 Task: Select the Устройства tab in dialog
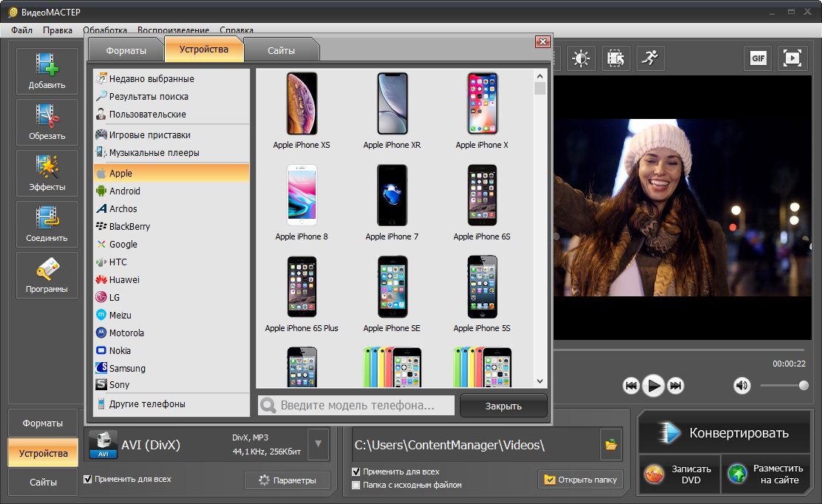click(204, 50)
